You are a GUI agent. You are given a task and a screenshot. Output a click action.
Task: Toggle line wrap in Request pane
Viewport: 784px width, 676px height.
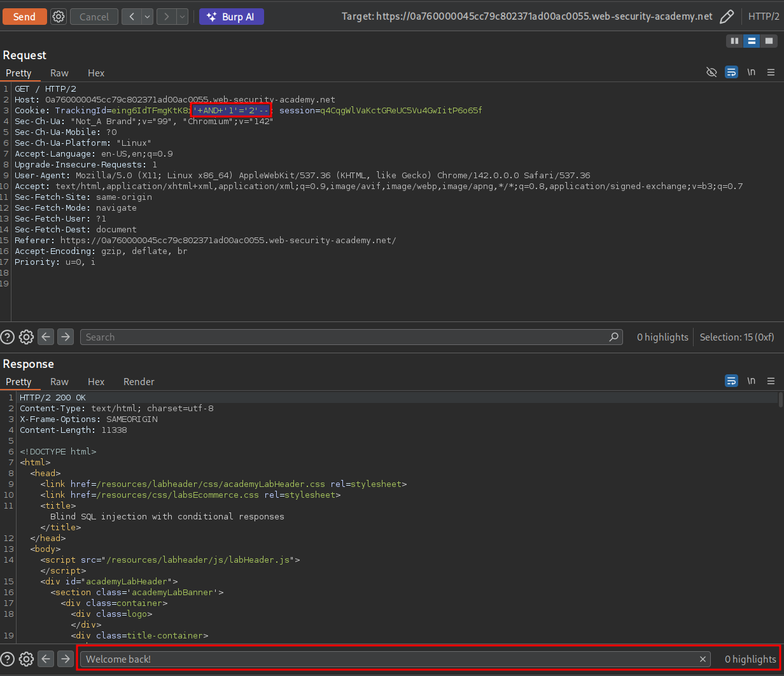click(731, 73)
